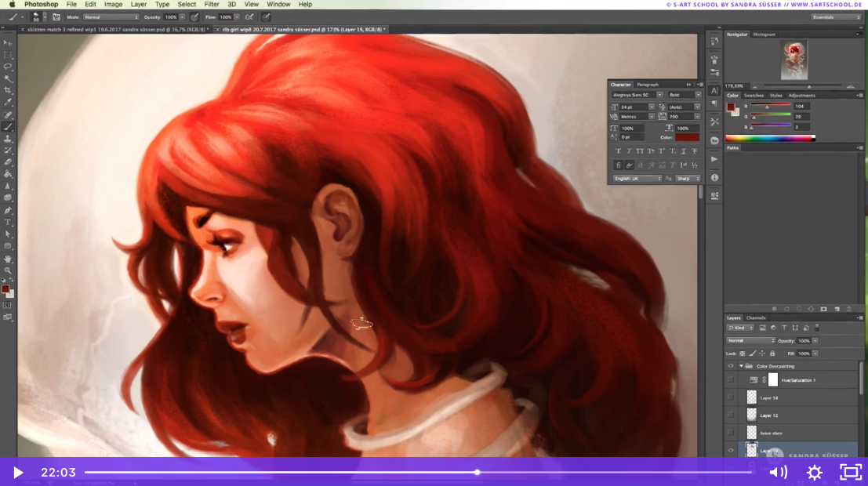Viewport: 868px width, 486px height.
Task: Click the lock position icon
Action: 762,354
